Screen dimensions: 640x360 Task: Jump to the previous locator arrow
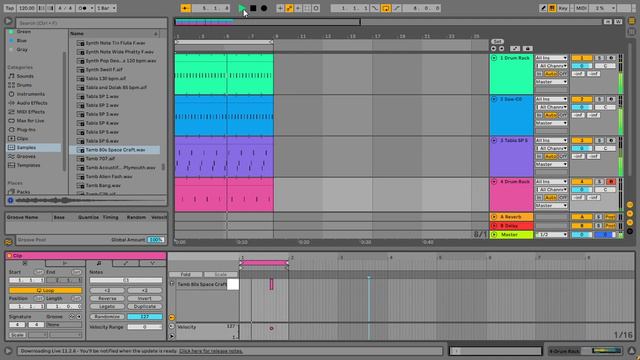coord(493,49)
